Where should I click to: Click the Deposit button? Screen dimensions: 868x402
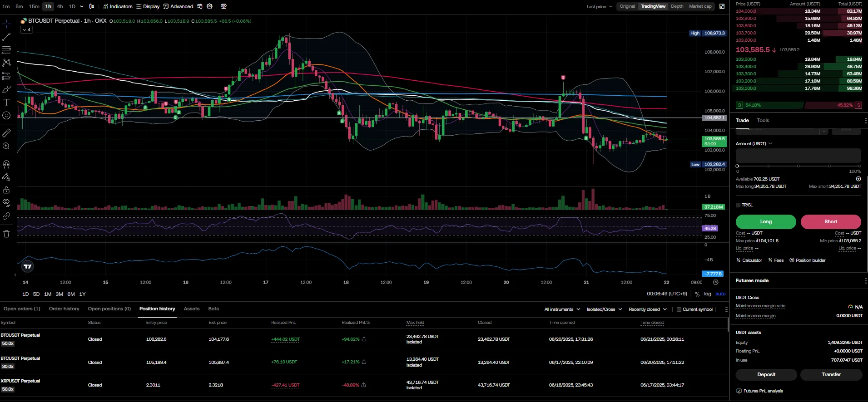point(766,375)
